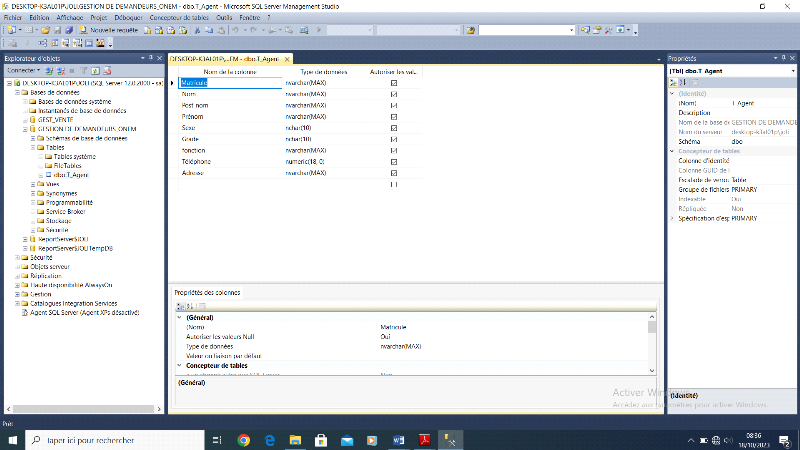Click the Nouvelle requête button

[x=108, y=30]
